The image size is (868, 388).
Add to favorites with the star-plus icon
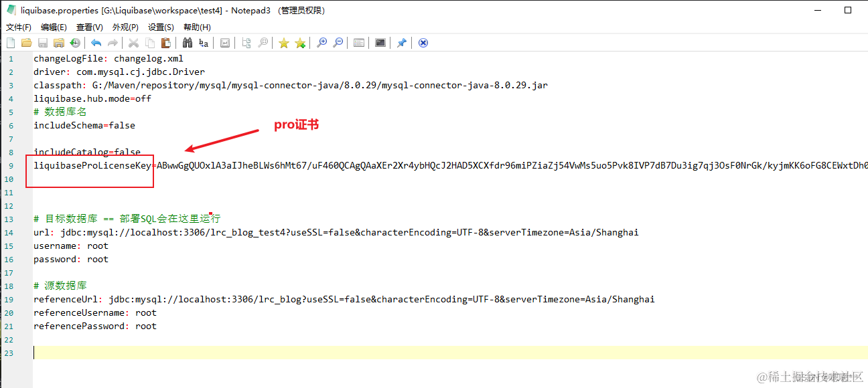pyautogui.click(x=300, y=43)
